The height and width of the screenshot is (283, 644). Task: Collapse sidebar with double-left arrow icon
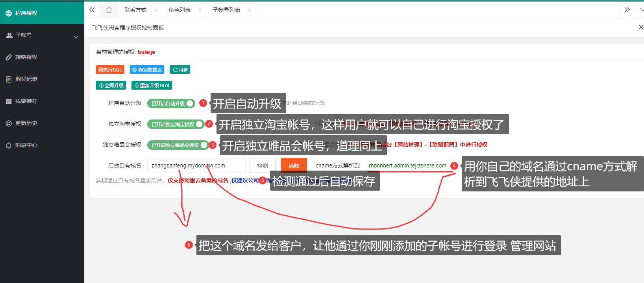tap(92, 10)
